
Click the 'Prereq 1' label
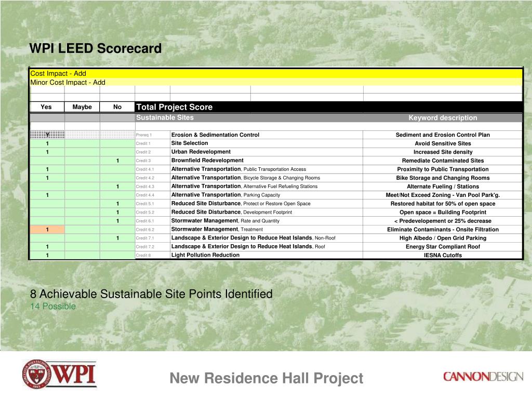pos(144,135)
